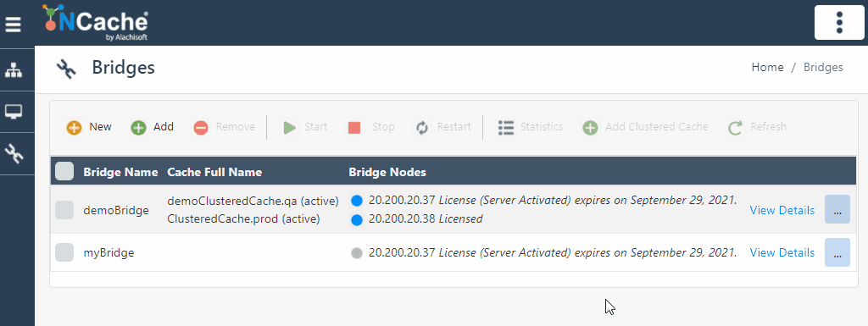Screen dimensions: 868x326
Task: Check the myBridge row checkbox
Action: click(64, 252)
